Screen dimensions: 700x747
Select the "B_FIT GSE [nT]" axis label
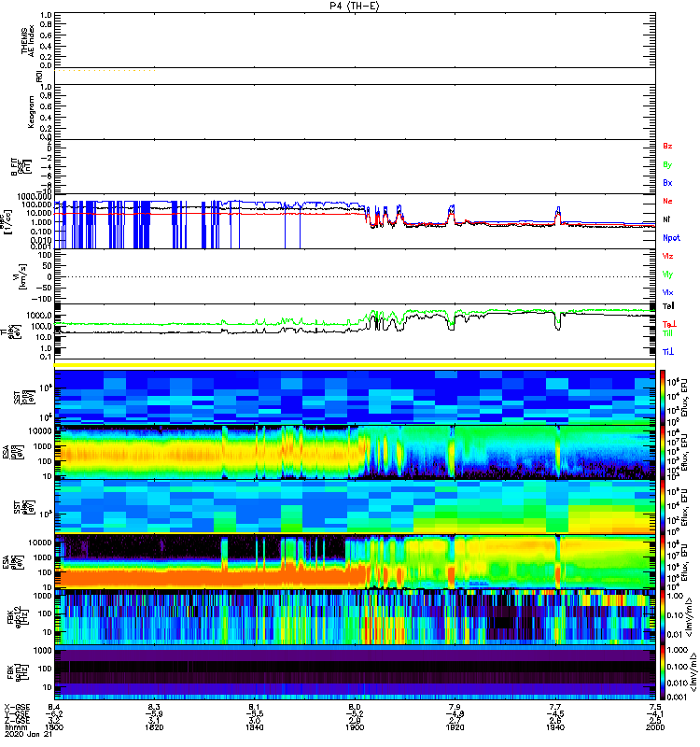21,166
